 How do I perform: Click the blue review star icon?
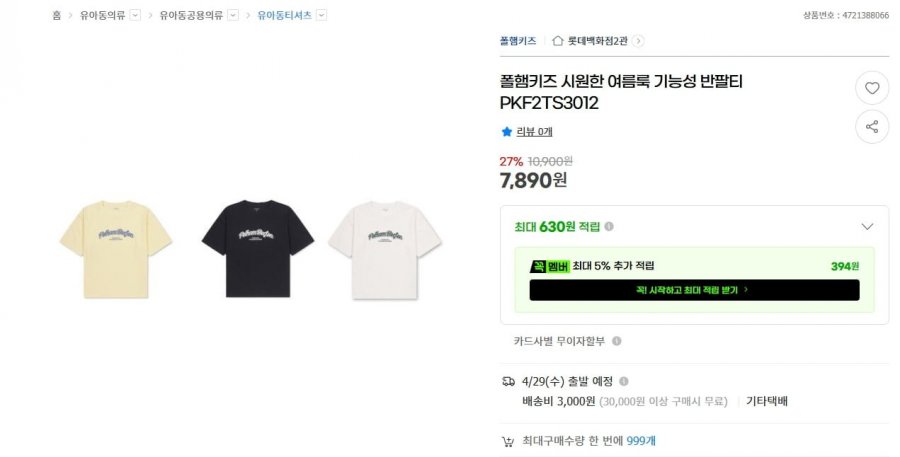pos(506,131)
